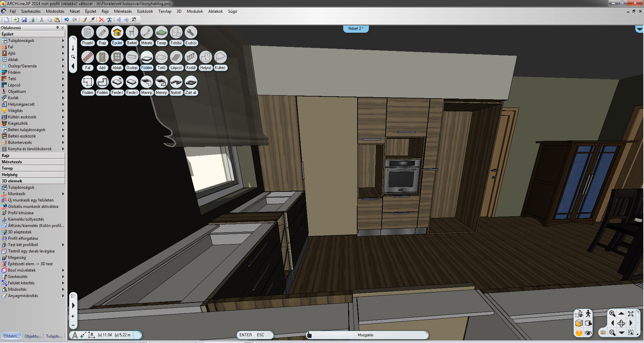The width and height of the screenshot is (644, 343).
Task: Activate walk-through person view icon
Action: (x=588, y=313)
